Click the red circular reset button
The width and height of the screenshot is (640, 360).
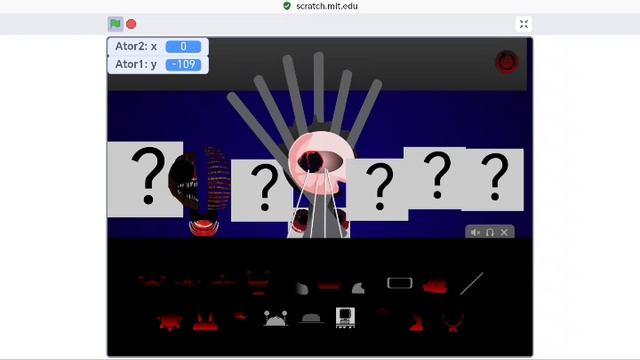coord(507,62)
